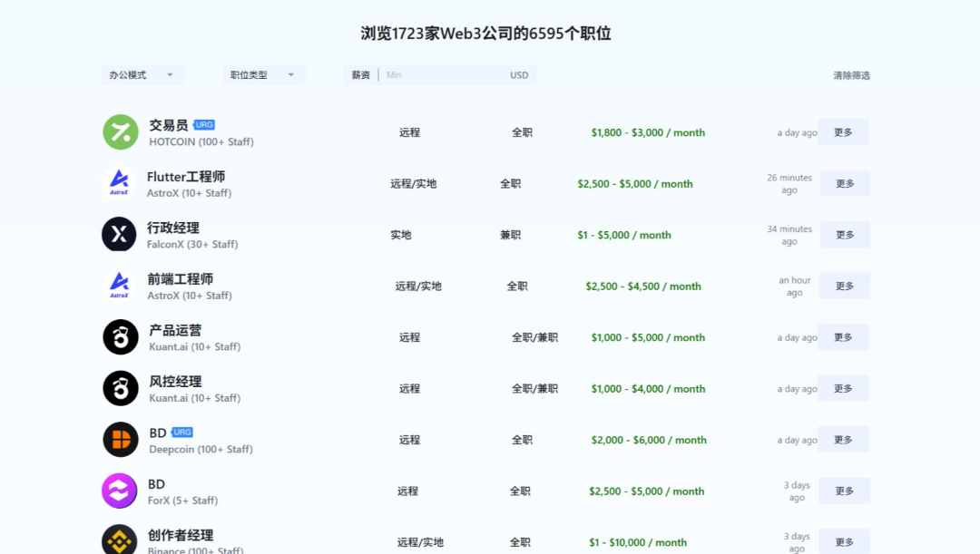Select the USD currency selector
980x554 pixels.
[519, 75]
